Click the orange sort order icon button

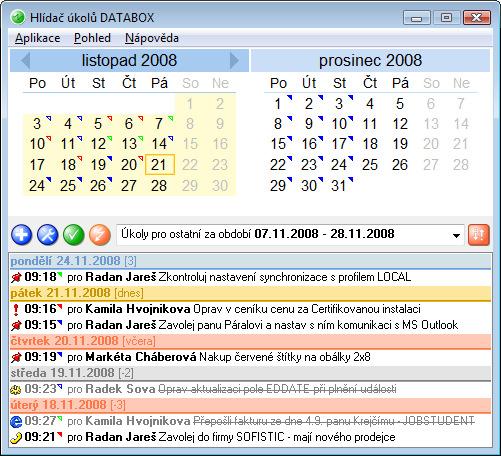click(479, 235)
